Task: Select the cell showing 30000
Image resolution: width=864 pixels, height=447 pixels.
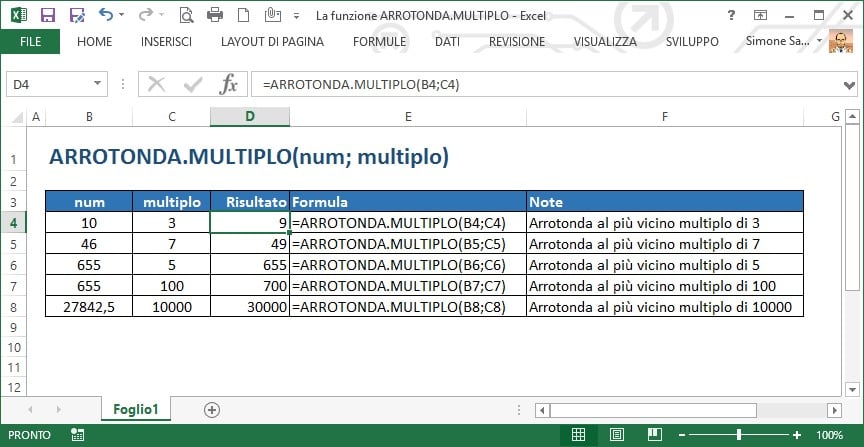Action: pyautogui.click(x=250, y=307)
